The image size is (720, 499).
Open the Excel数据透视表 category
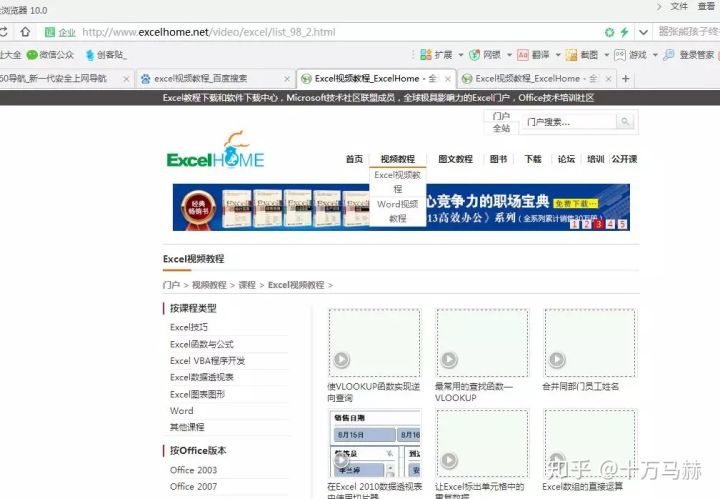click(202, 377)
